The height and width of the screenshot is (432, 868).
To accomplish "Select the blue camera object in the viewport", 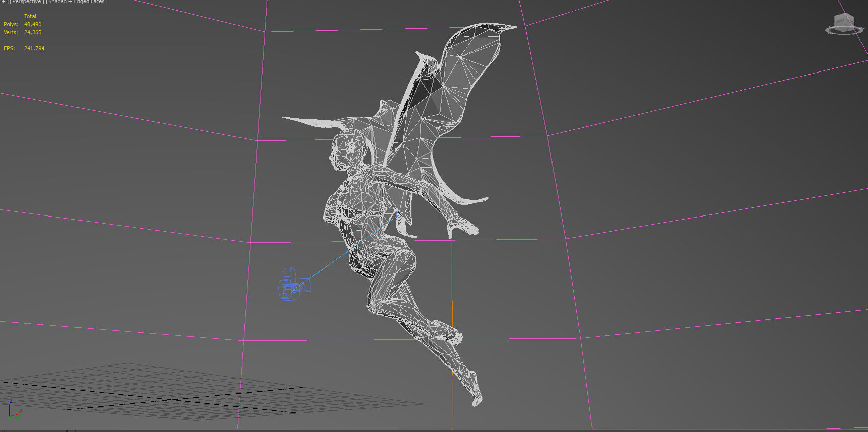I will (x=294, y=285).
